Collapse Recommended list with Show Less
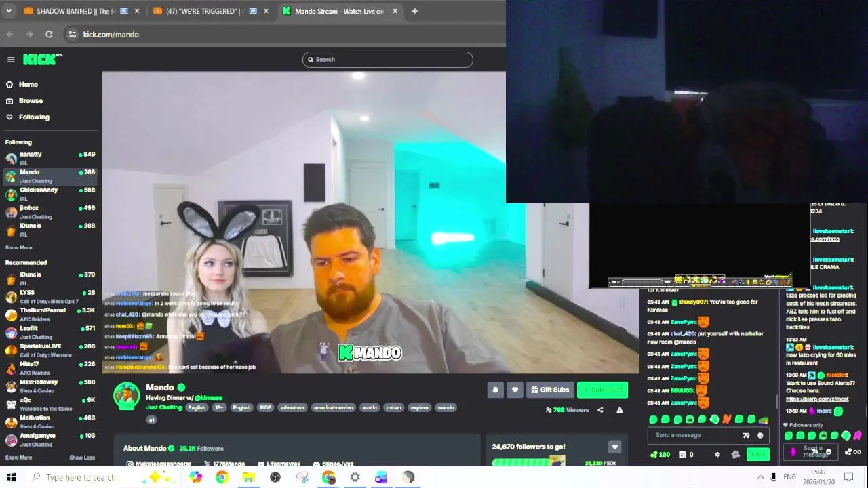 click(x=82, y=457)
